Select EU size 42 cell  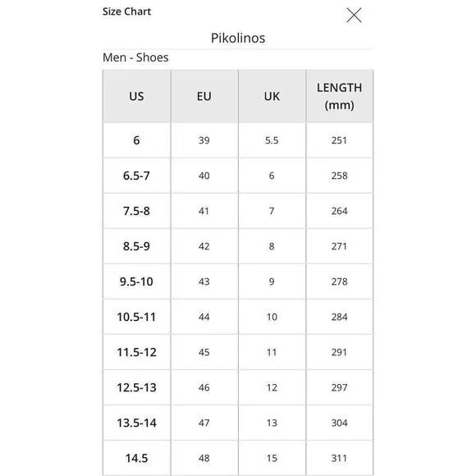204,246
